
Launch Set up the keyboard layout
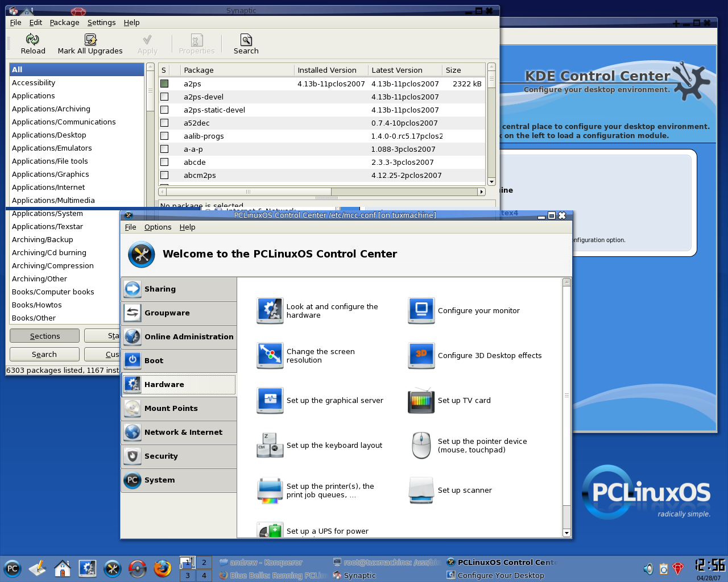click(320, 446)
